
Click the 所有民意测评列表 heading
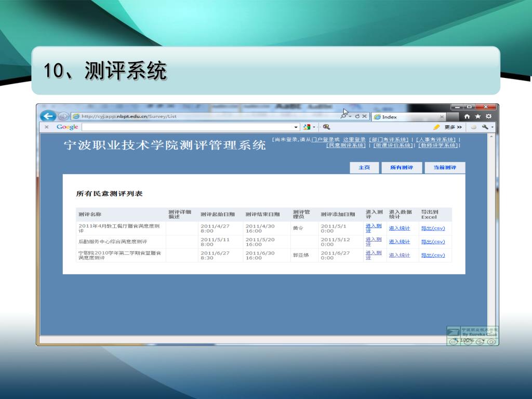click(109, 194)
